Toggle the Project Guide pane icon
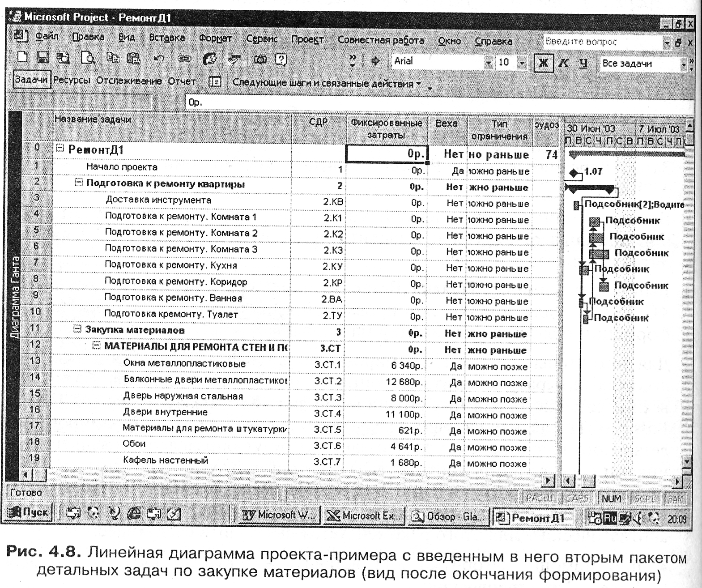 [215, 82]
